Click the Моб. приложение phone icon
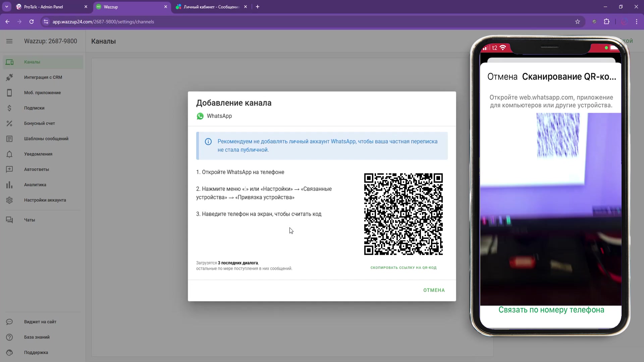The image size is (644, 362). [x=9, y=93]
